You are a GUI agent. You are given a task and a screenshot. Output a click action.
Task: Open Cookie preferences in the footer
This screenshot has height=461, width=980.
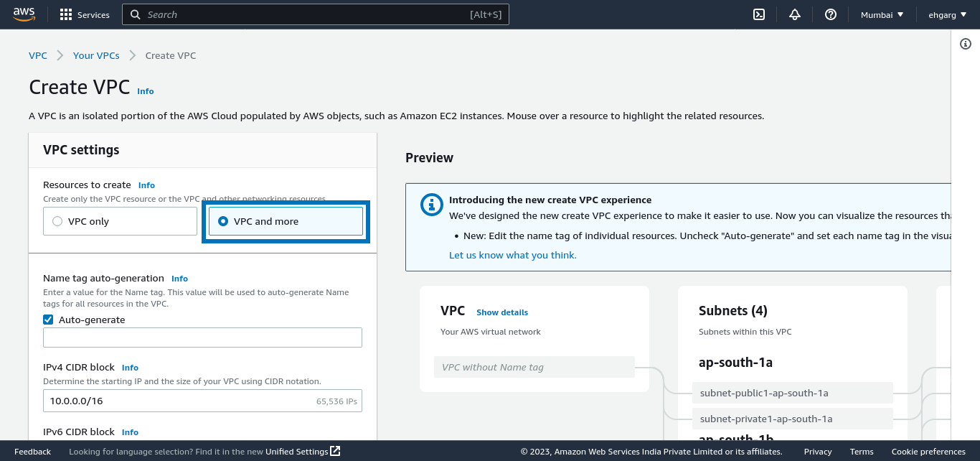(928, 452)
